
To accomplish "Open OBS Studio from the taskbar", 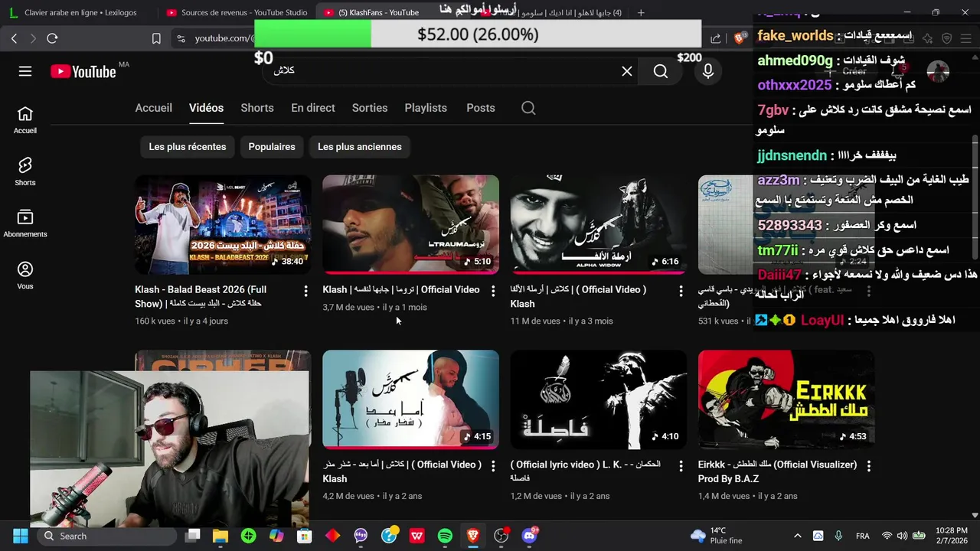I will [501, 536].
